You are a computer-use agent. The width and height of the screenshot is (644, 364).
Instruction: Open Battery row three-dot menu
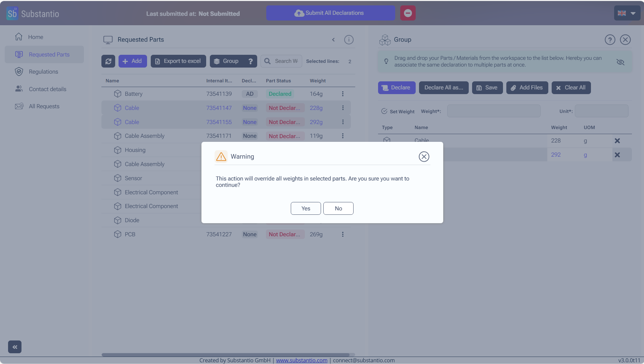pos(342,94)
